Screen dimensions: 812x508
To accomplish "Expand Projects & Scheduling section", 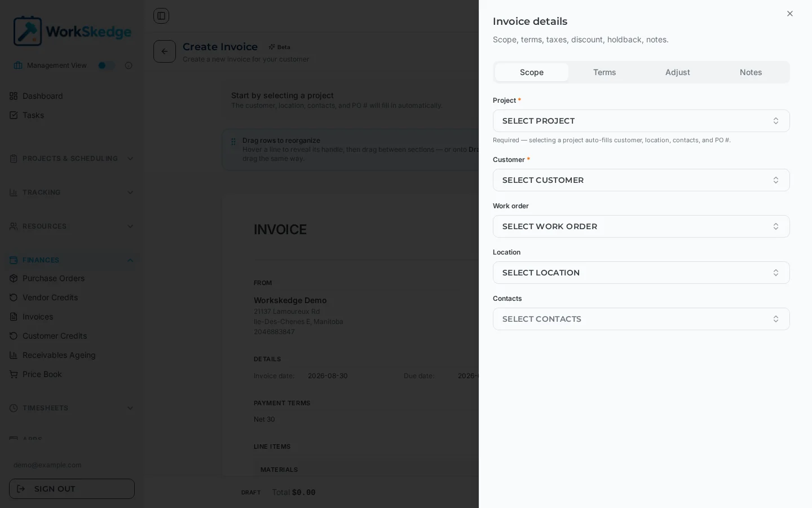I will pyautogui.click(x=72, y=159).
